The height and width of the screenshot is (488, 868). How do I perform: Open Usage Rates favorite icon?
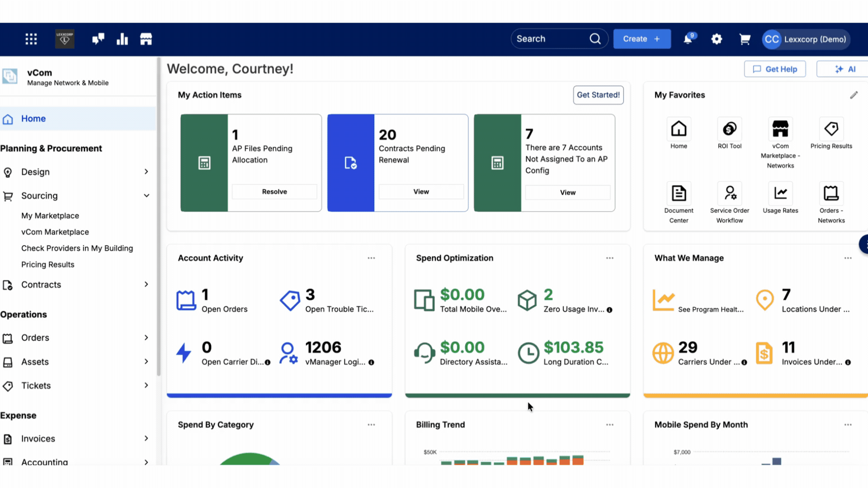(780, 193)
